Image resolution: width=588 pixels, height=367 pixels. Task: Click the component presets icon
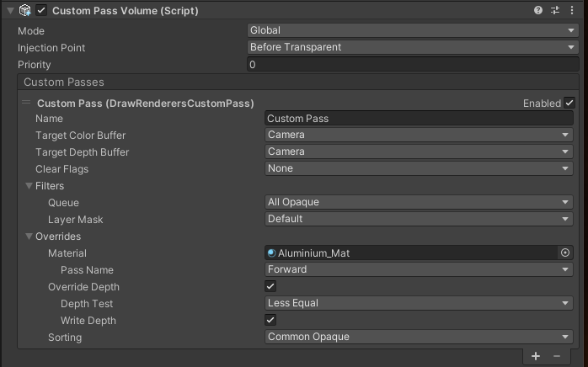coord(555,11)
